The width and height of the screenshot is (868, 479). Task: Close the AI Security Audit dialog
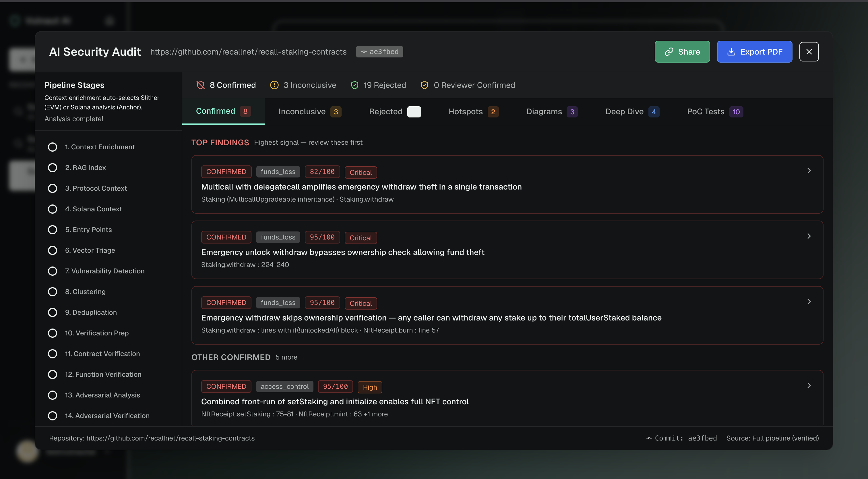point(809,52)
